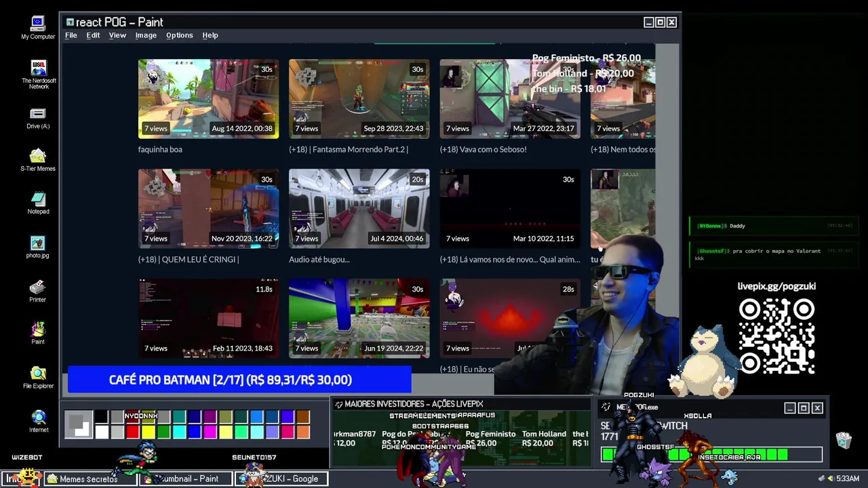Select the orange palette color
Screen dimensions: 868x488
tap(303, 432)
